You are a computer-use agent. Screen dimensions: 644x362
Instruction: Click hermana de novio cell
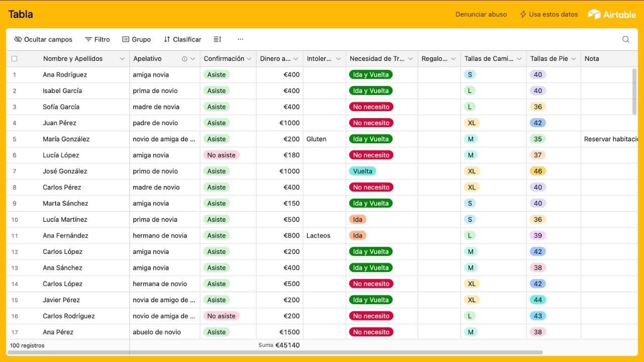click(165, 284)
